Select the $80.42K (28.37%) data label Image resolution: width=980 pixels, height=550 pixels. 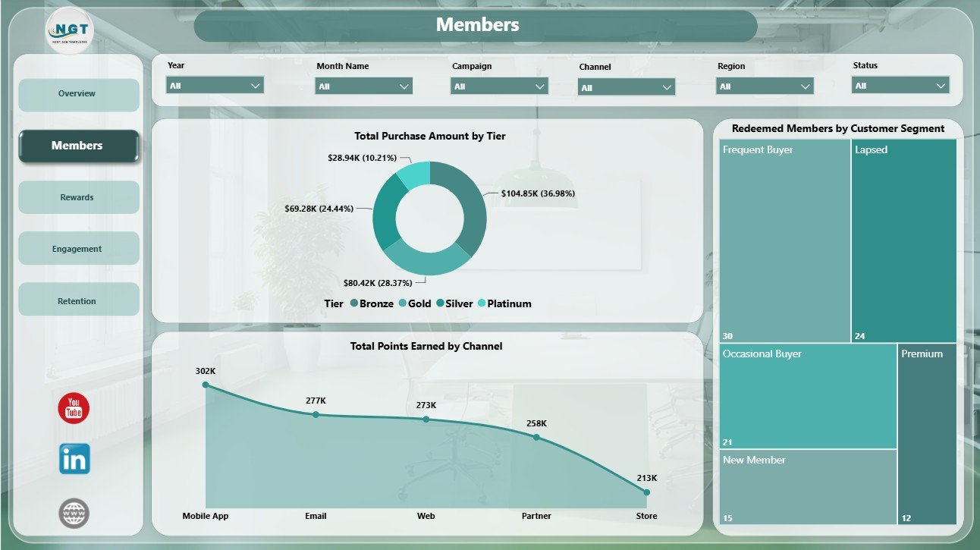[378, 283]
